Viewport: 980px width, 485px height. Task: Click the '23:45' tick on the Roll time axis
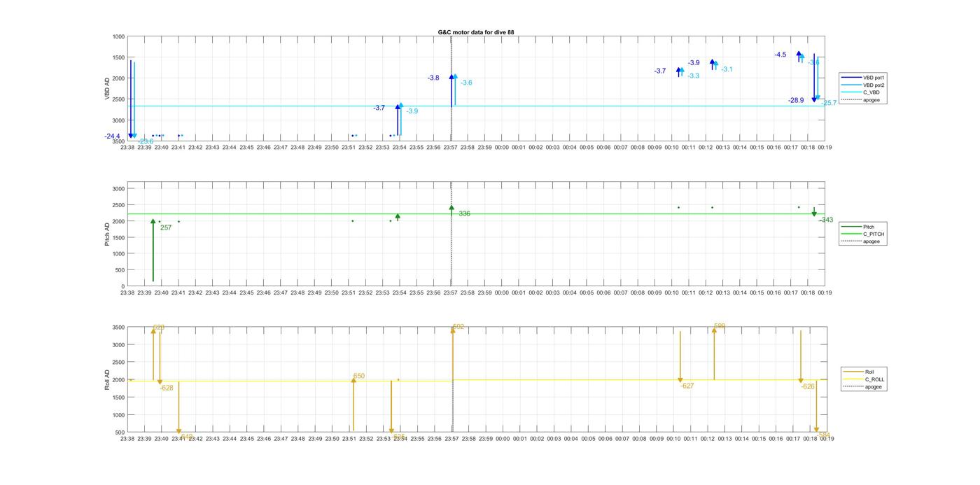pos(246,439)
